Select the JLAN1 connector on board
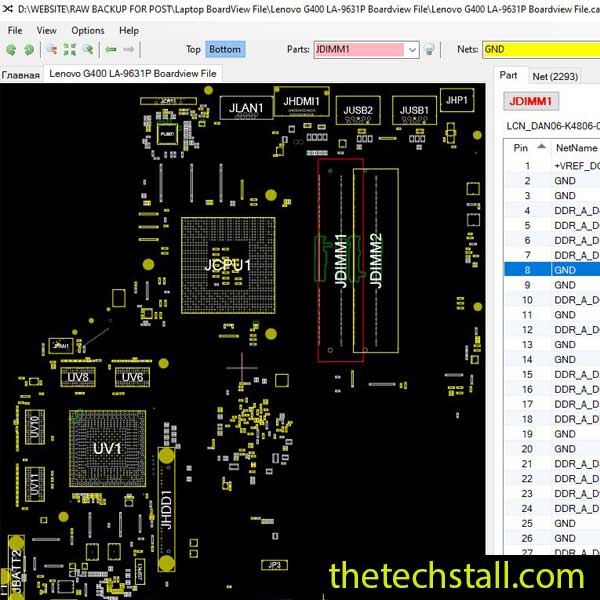Viewport: 600px width, 600px height. 246,108
